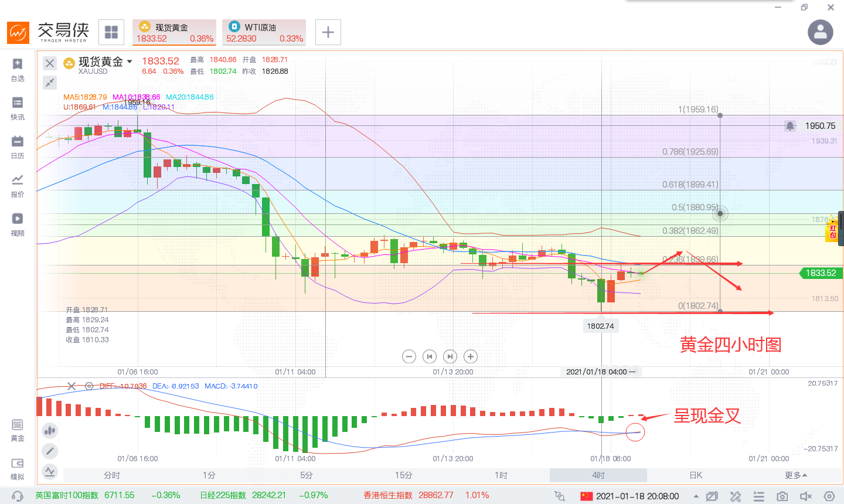This screenshot has width=844, height=504.
Task: Close the MACD indicator panel
Action: click(72, 386)
